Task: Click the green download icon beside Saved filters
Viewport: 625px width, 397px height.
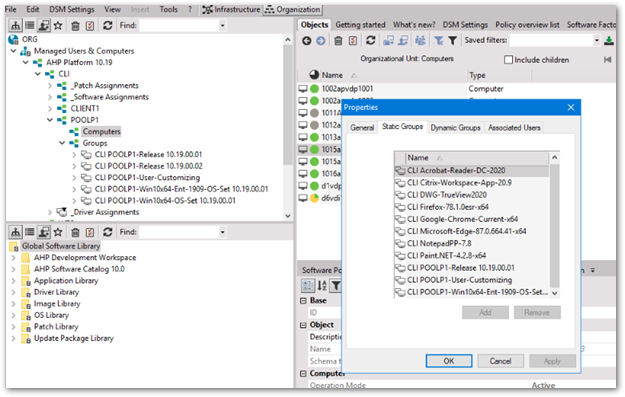Action: click(609, 41)
